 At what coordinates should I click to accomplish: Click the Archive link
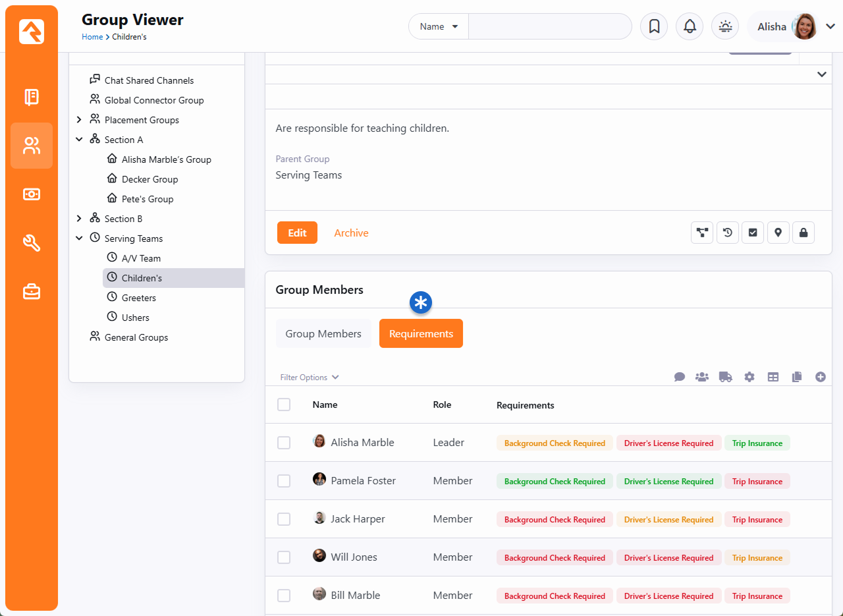click(351, 233)
